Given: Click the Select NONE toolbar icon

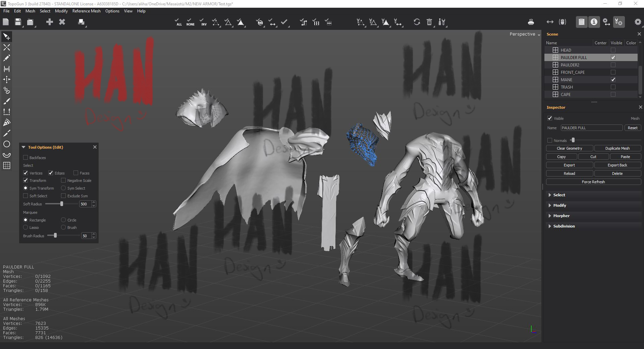Looking at the screenshot, I should coord(190,22).
